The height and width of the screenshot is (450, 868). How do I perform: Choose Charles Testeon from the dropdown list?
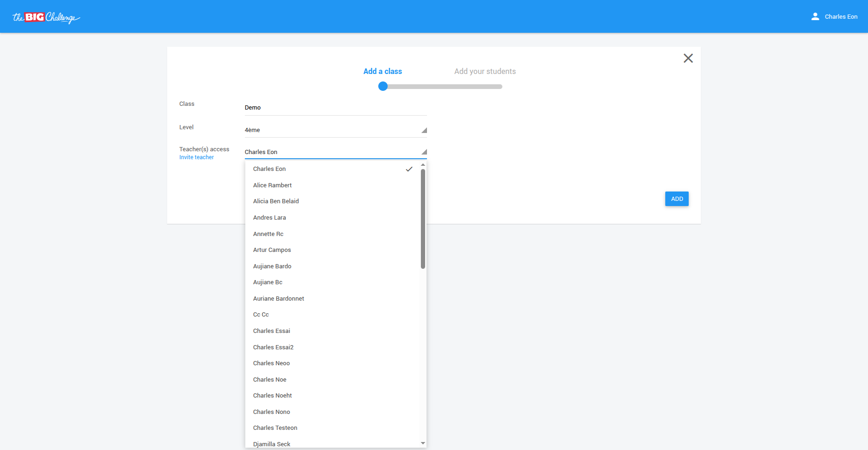[x=275, y=428]
